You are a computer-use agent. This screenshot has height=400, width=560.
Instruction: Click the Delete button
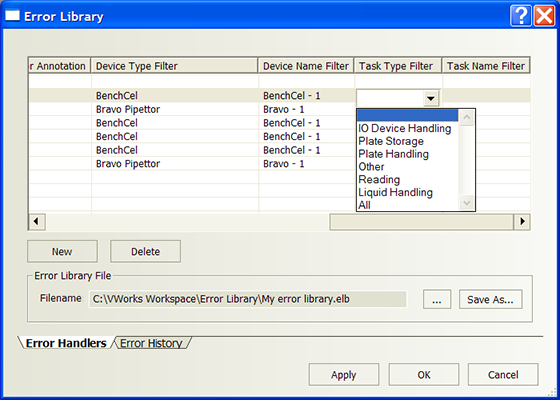[145, 251]
